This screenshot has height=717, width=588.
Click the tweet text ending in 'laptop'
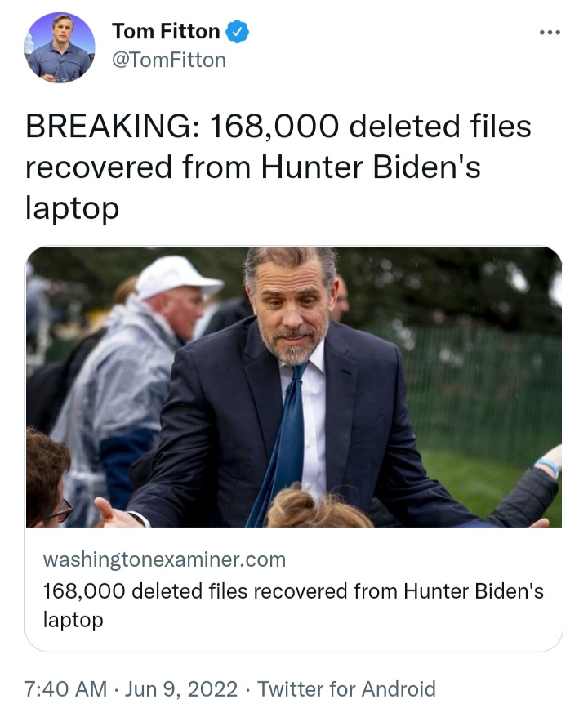(278, 167)
